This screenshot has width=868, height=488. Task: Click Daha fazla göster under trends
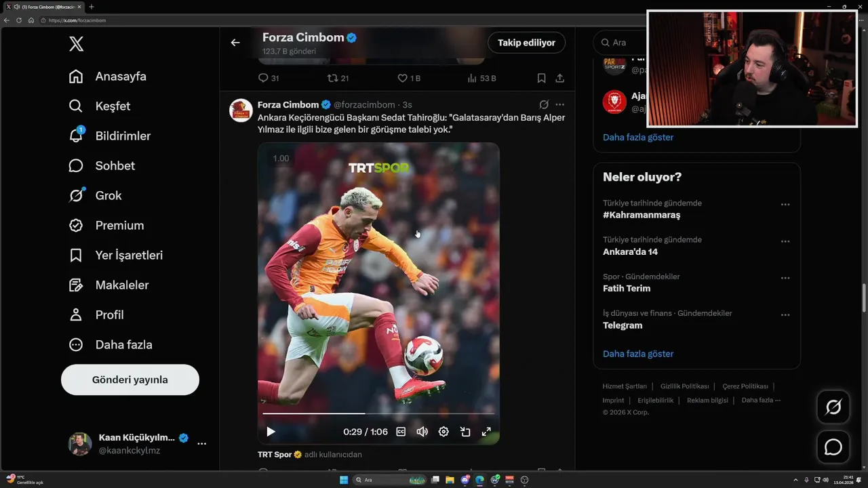coord(638,354)
